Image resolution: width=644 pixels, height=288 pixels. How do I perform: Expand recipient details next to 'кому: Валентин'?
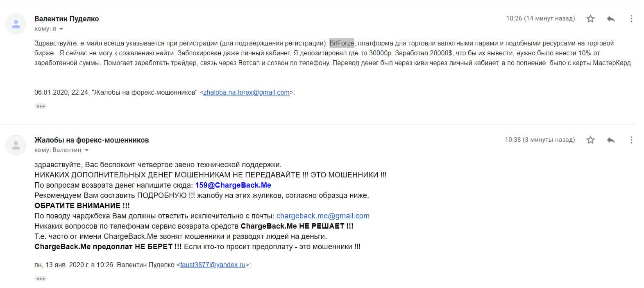[x=86, y=150]
